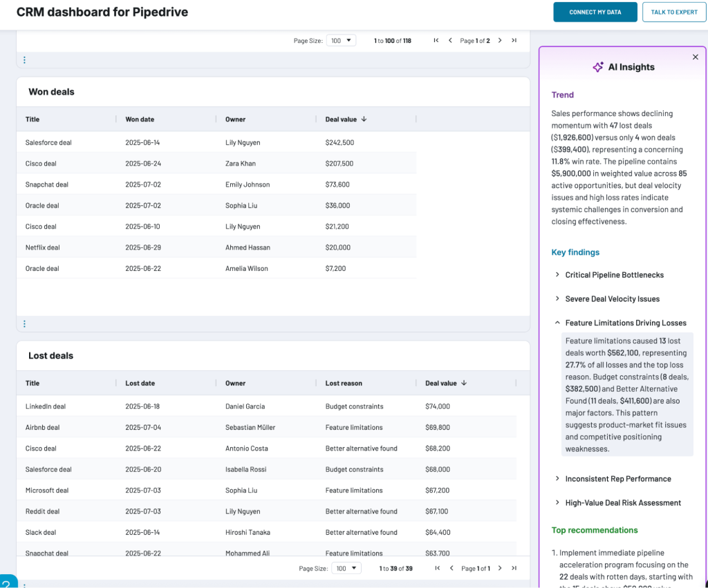708x588 pixels.
Task: Go to first page of Lost deals
Action: point(438,568)
